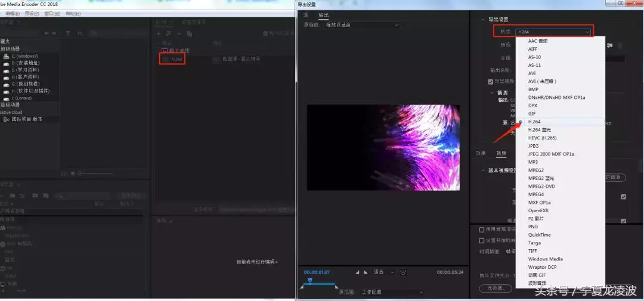Select E: (学习资料) drive
This screenshot has height=301, width=644.
point(24,70)
